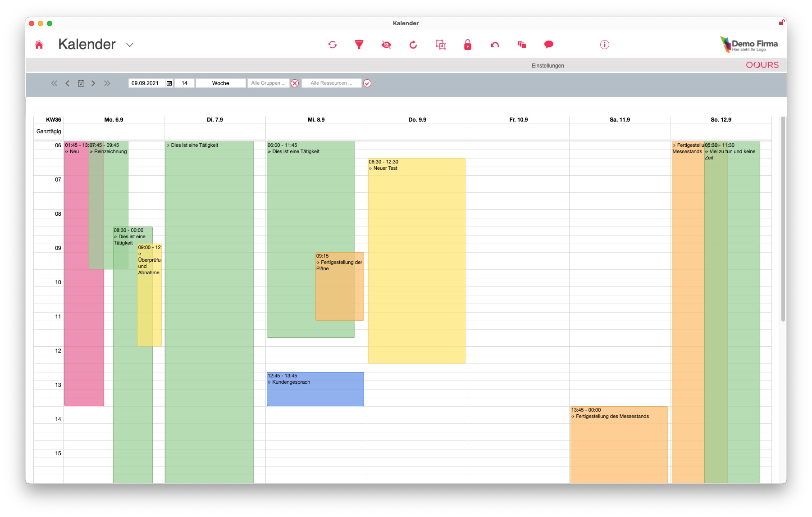Click the undo arrow icon
Viewport: 812px width, 517px height.
[x=495, y=45]
